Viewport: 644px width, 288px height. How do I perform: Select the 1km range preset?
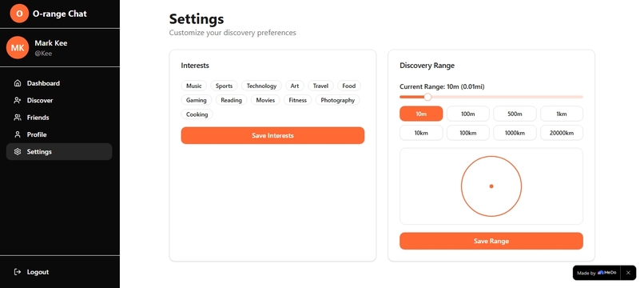tap(562, 114)
